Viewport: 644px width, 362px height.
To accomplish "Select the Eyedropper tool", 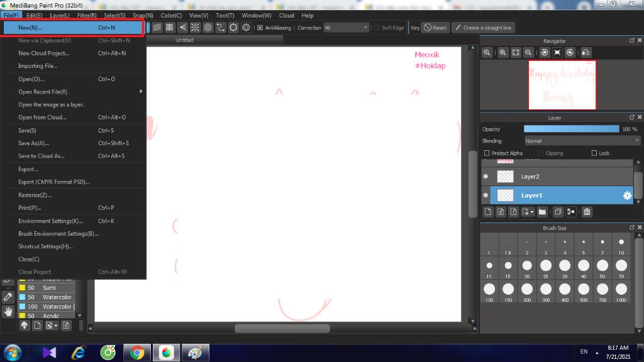I will point(8,297).
